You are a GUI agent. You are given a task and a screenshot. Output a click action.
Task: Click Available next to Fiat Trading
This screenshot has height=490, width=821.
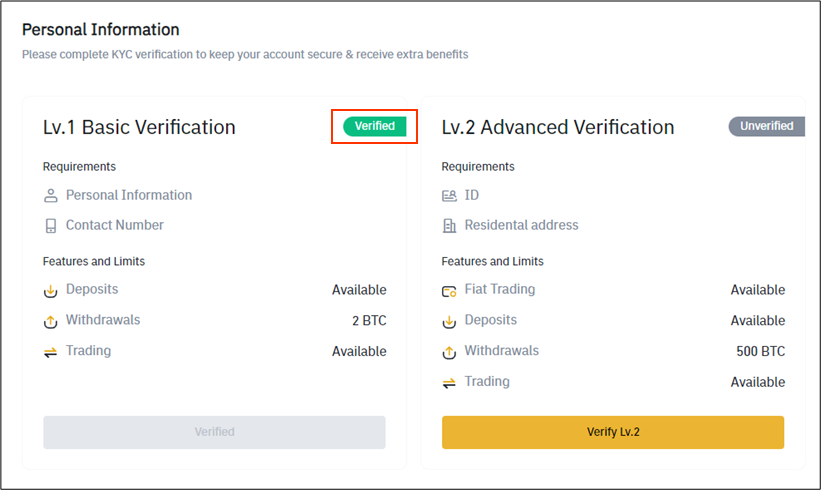point(758,290)
